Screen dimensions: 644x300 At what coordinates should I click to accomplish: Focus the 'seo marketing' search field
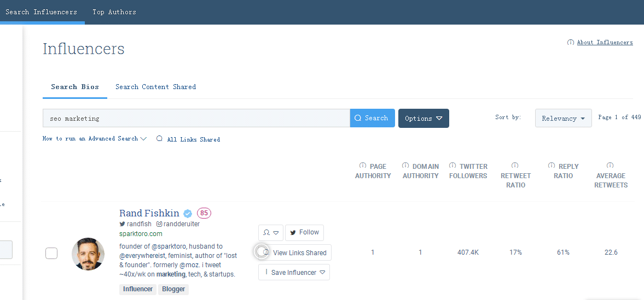[196, 118]
